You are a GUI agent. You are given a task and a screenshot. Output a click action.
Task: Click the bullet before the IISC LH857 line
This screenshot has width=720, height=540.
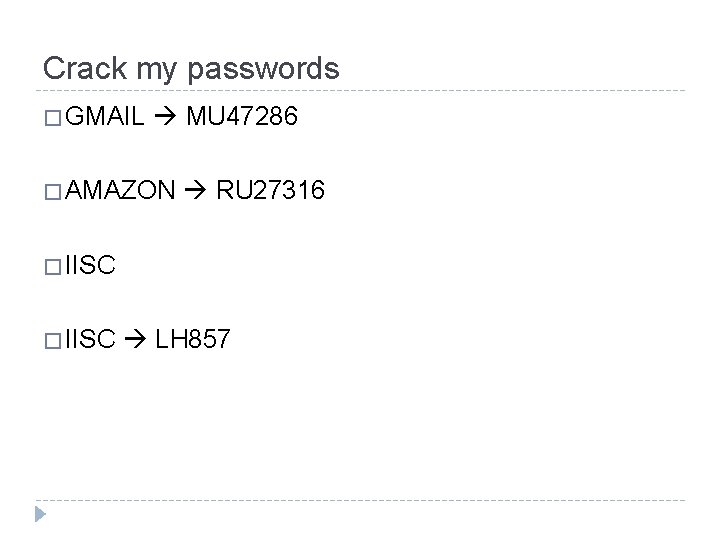tap(52, 341)
